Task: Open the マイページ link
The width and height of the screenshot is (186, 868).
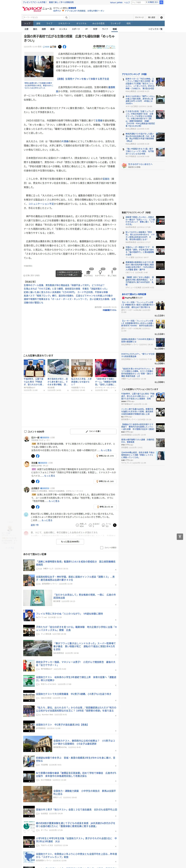Action: (139, 18)
